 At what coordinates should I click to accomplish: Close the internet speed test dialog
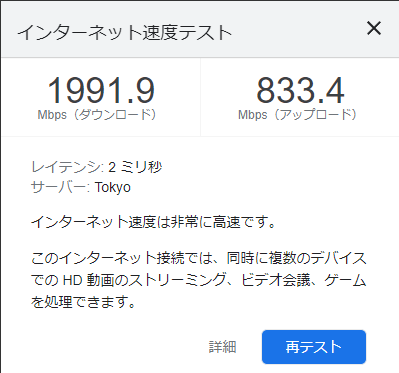click(374, 28)
